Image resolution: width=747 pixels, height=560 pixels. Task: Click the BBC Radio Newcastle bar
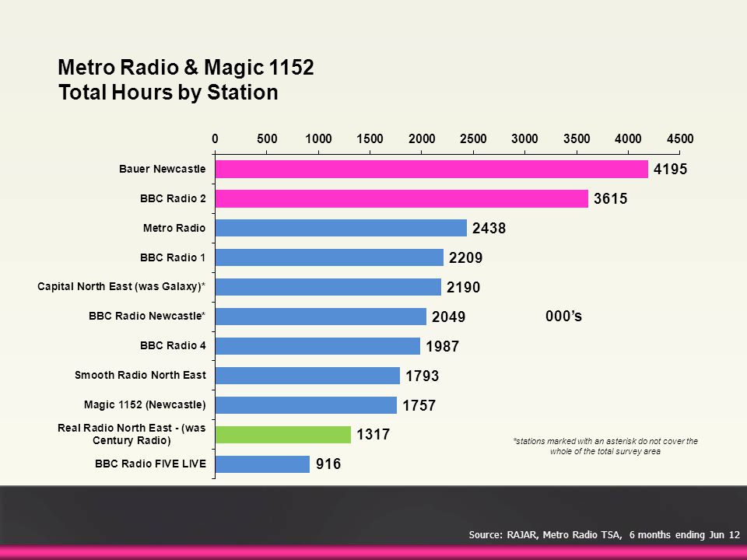click(x=321, y=317)
